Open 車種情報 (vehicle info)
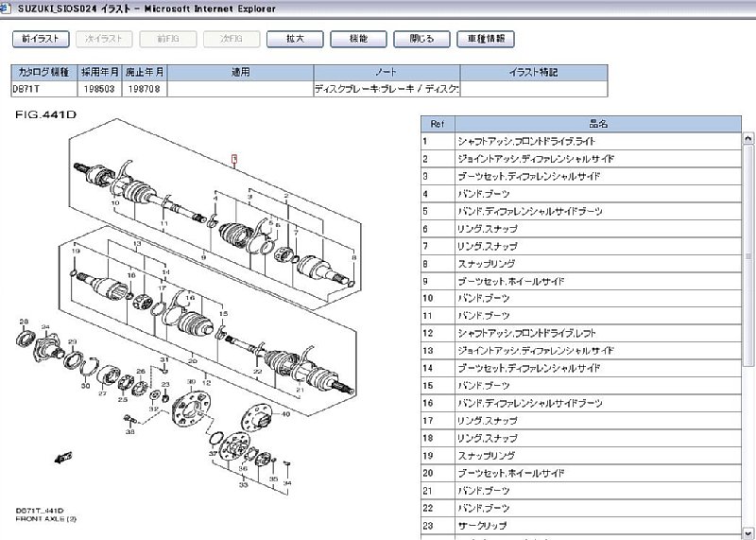 tap(486, 39)
